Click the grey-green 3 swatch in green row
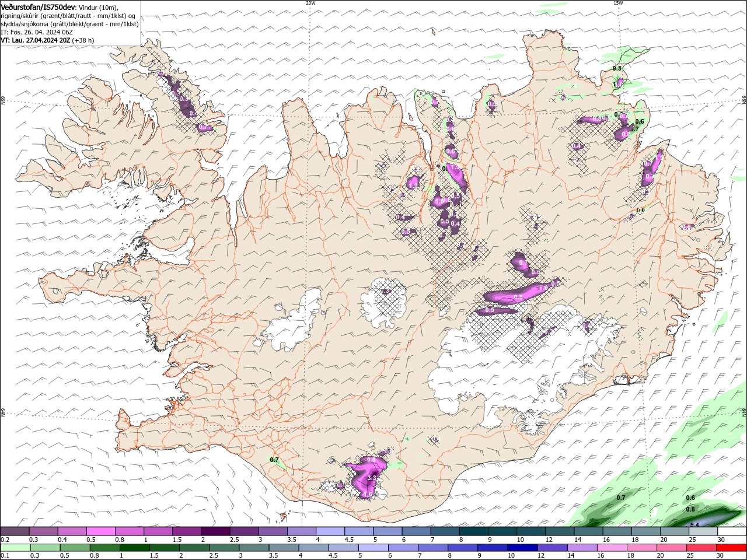The width and height of the screenshot is (747, 560). (x=254, y=548)
